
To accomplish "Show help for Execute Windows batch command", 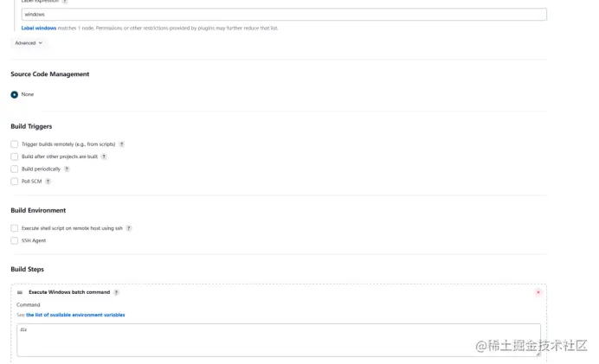I will tap(116, 292).
